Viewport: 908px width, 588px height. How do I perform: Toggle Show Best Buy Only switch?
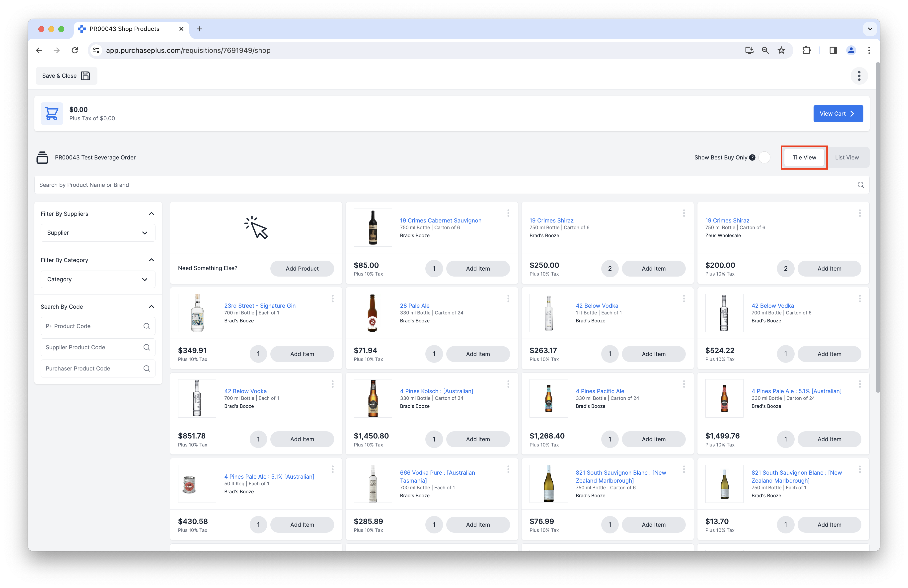tap(764, 157)
